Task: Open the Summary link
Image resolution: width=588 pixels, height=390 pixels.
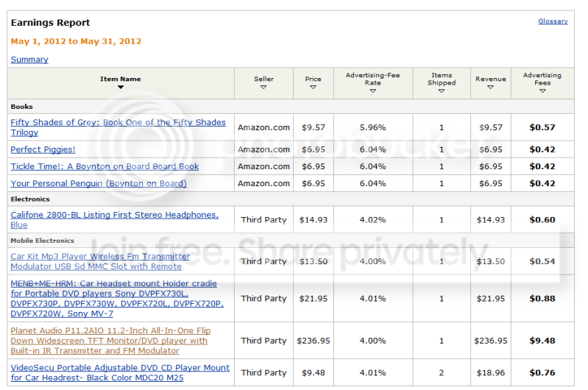Action: (x=29, y=60)
